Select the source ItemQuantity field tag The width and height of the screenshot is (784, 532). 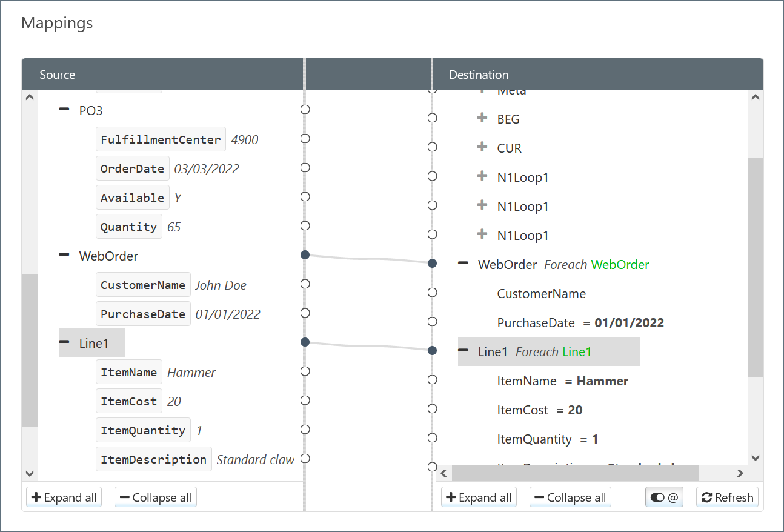click(x=143, y=430)
